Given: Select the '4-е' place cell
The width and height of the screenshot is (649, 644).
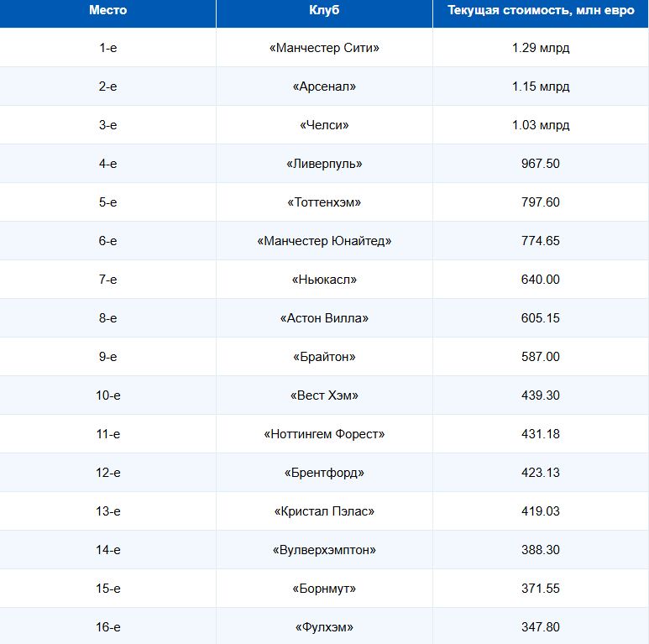Looking at the screenshot, I should [x=107, y=164].
